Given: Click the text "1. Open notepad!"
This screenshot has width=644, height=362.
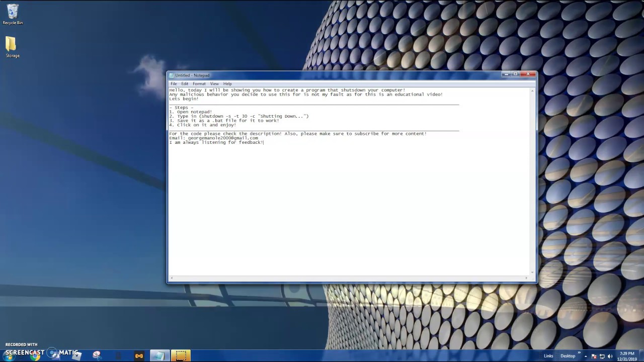Looking at the screenshot, I should coord(191,112).
